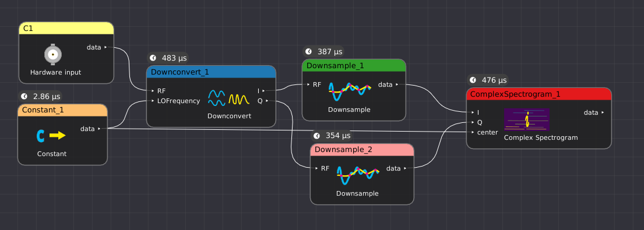The image size is (644, 230).
Task: Select the Downconvert_1 node blue title bar
Action: (x=211, y=72)
